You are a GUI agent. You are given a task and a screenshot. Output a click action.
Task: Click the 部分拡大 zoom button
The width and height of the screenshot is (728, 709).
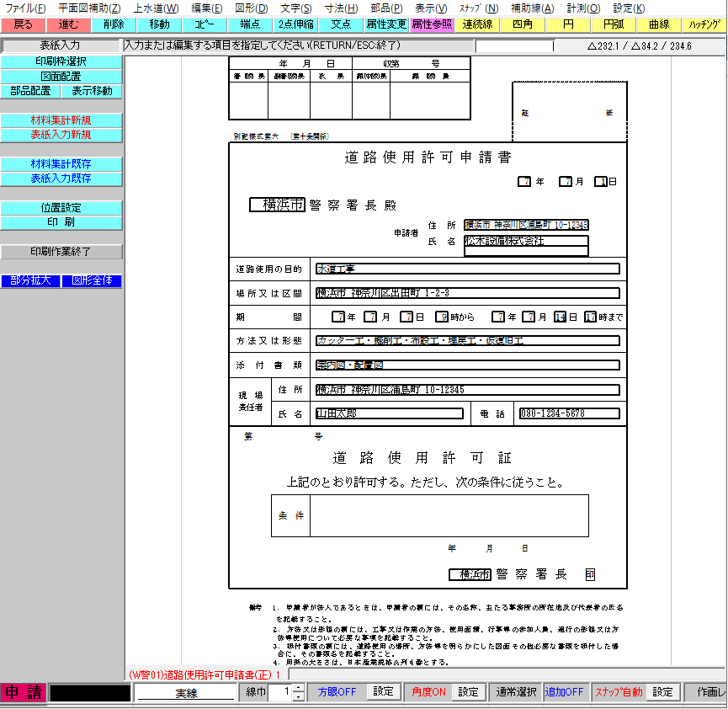(30, 280)
